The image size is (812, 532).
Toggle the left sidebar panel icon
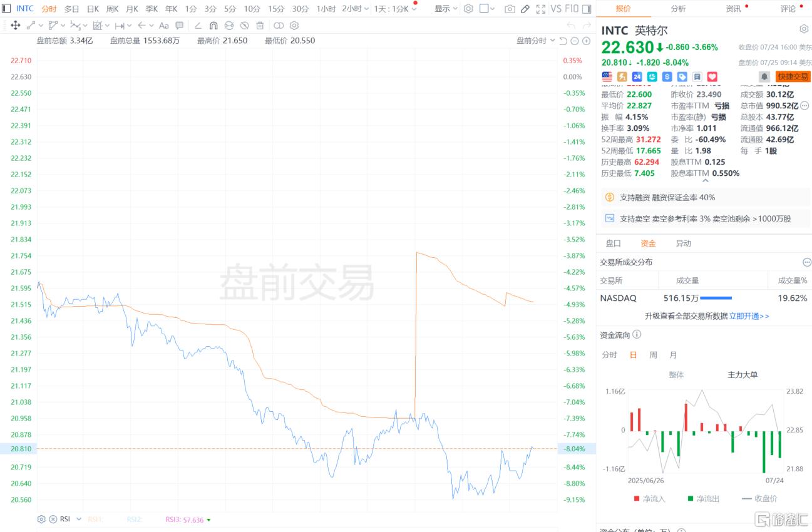[x=6, y=9]
